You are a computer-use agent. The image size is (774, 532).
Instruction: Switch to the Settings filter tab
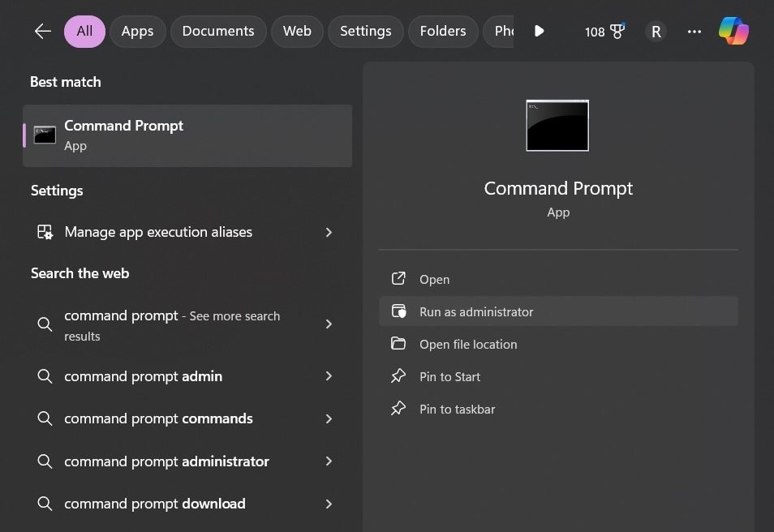pos(366,31)
